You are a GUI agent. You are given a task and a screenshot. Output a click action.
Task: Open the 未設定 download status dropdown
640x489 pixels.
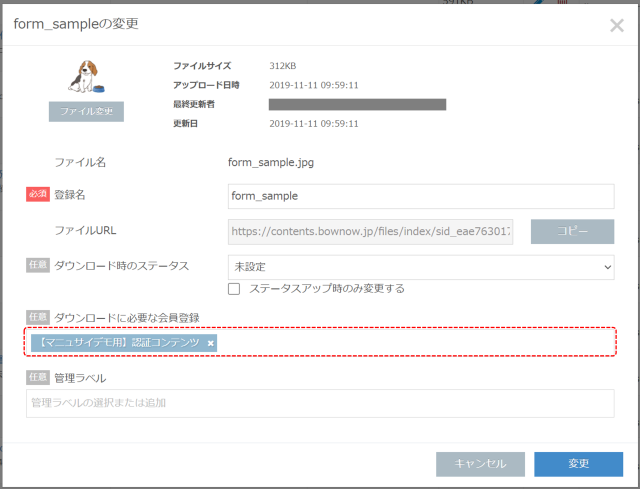click(421, 267)
